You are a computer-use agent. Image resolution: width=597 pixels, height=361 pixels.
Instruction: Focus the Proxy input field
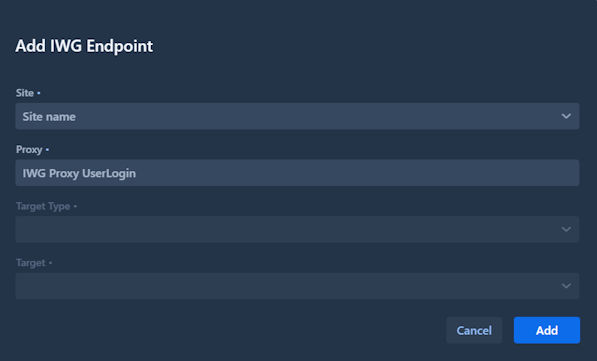pos(297,173)
